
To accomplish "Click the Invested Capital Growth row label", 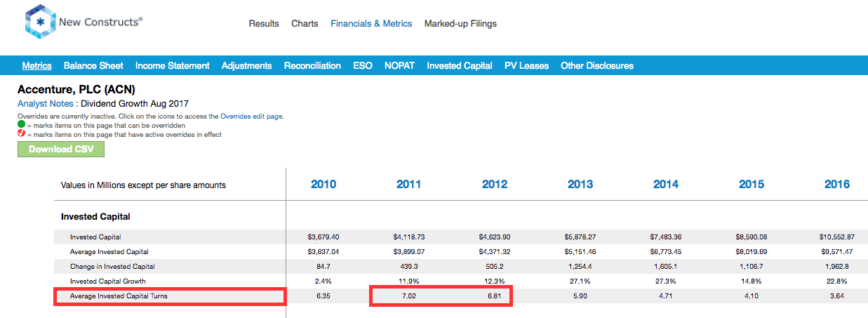I will point(108,281).
